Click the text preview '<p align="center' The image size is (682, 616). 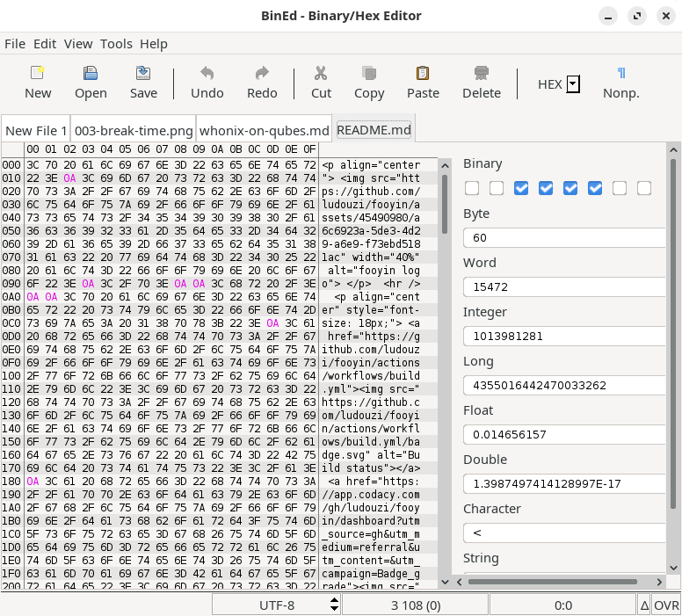[371, 165]
